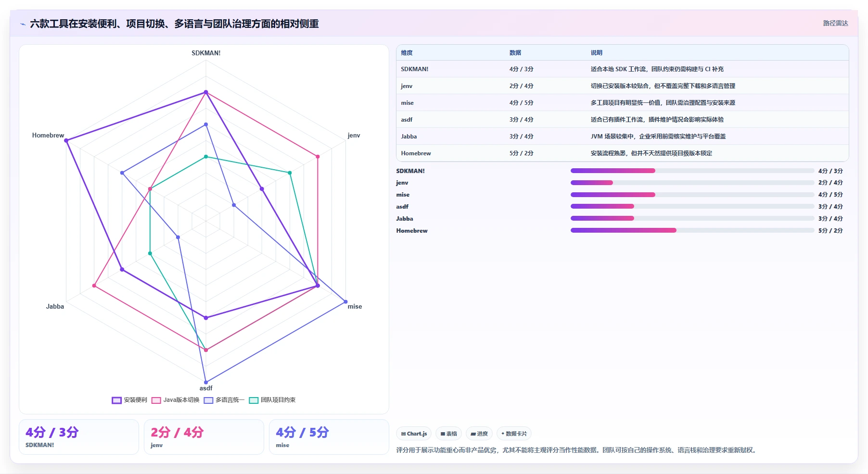Screen dimensions: 868x474
Task: Click the description starting 切换已安装版本较贴合
Action: click(x=663, y=86)
